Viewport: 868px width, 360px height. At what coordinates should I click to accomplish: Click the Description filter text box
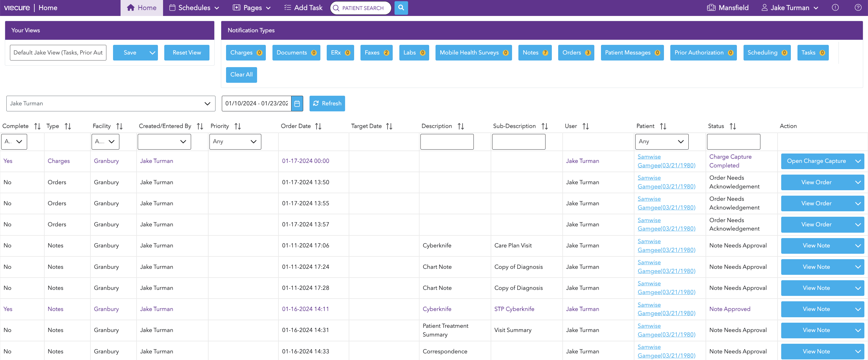pyautogui.click(x=447, y=142)
